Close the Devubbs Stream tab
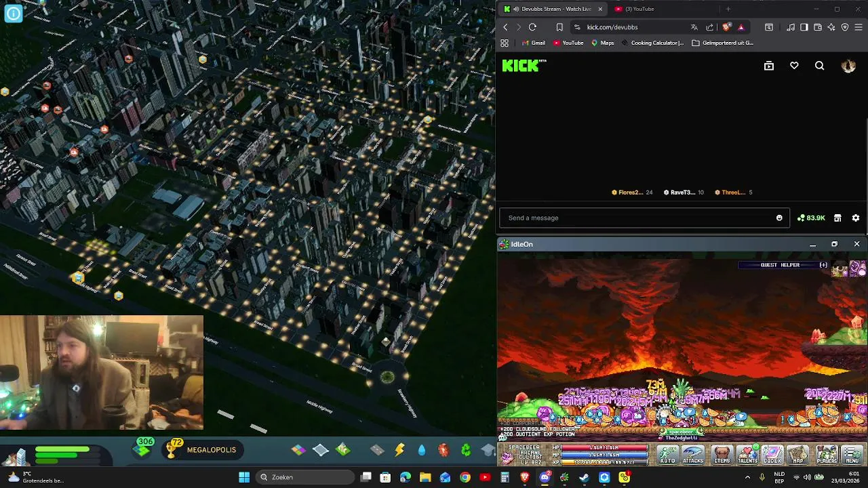 click(599, 9)
